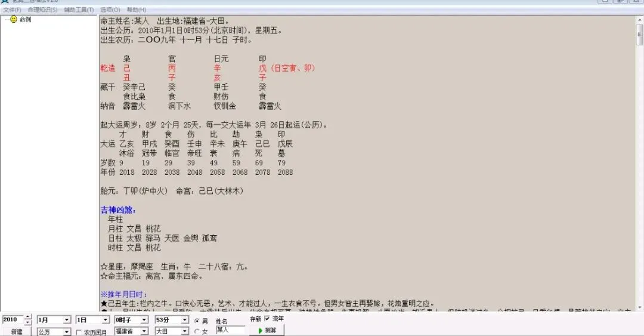Click the 2010 year input field
This screenshot has height=336, width=644.
tap(13, 319)
